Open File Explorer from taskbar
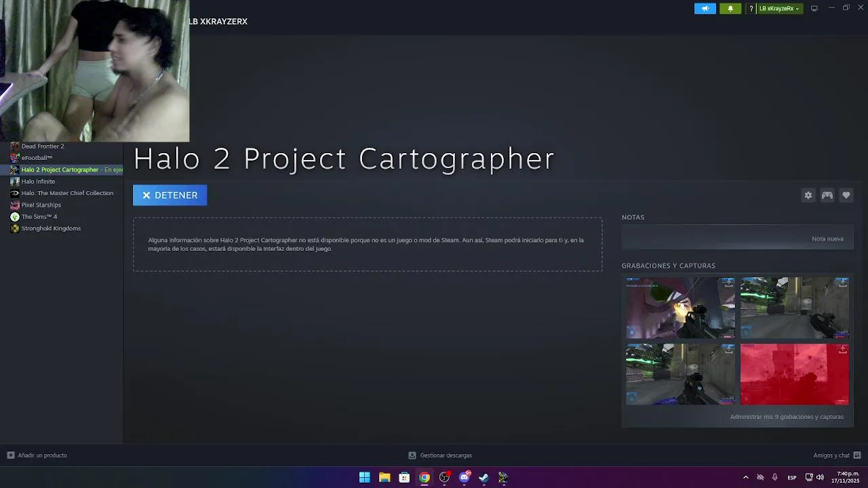Image resolution: width=868 pixels, height=488 pixels. coord(384,477)
